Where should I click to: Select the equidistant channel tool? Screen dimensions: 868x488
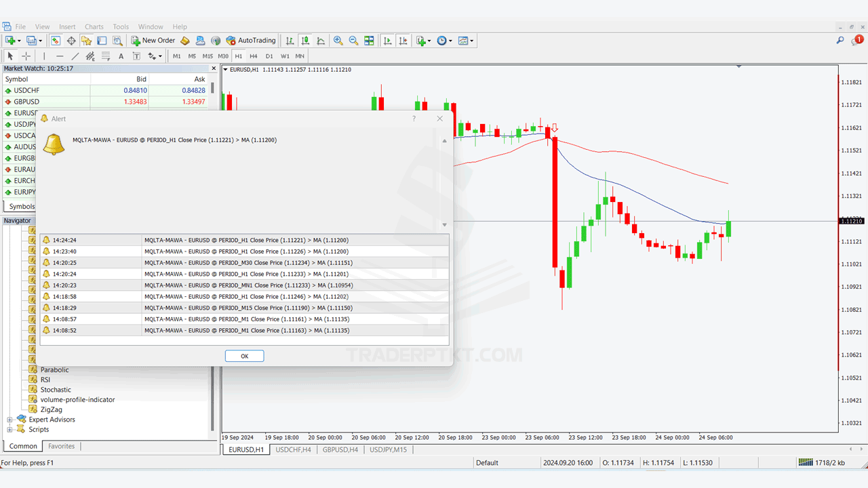[90, 56]
